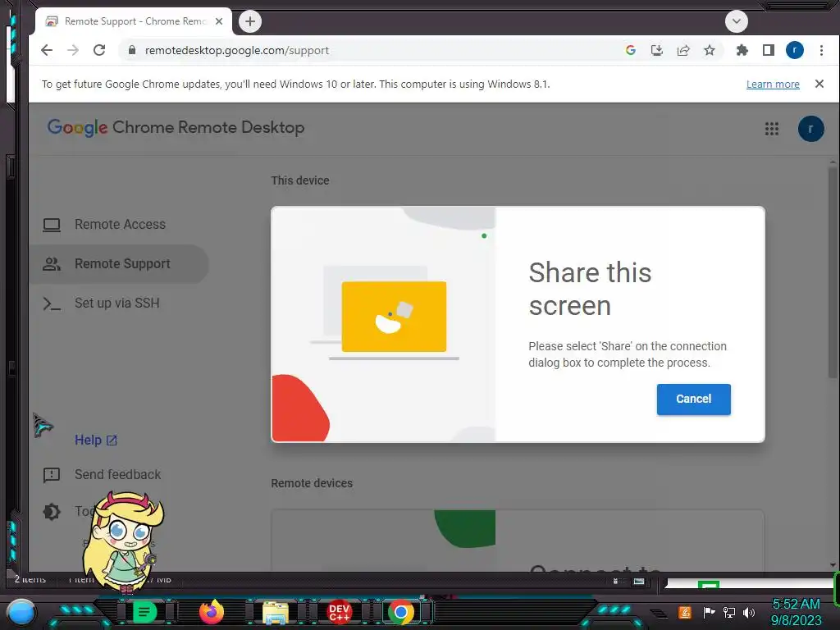Image resolution: width=840 pixels, height=630 pixels.
Task: Click the Chrome icon in the taskbar
Action: point(400,612)
